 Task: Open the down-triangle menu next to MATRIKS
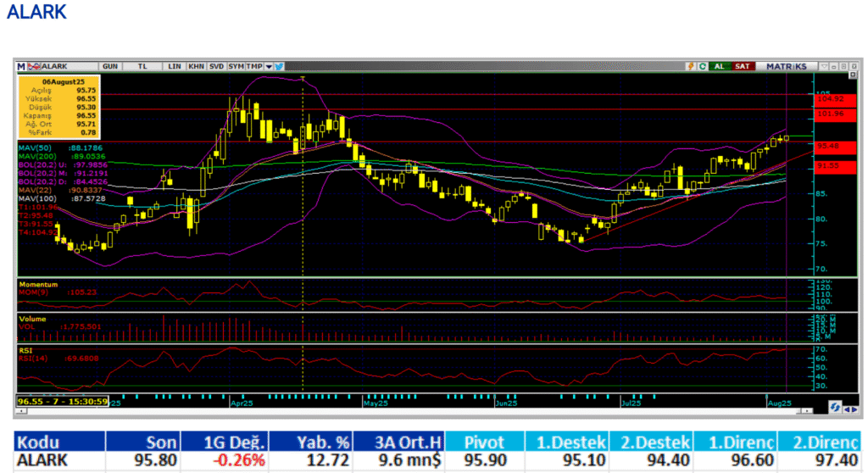tap(824, 66)
